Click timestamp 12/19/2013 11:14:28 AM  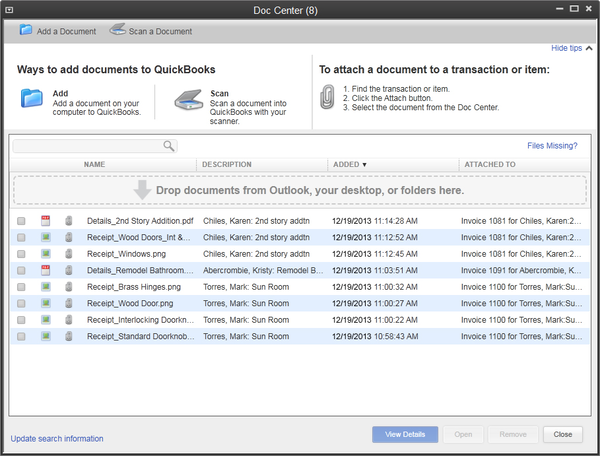(x=375, y=221)
